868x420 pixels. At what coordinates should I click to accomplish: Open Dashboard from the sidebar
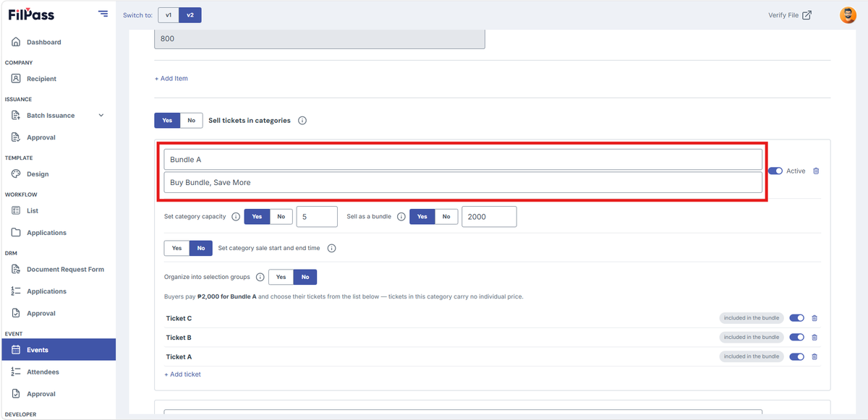[x=44, y=42]
